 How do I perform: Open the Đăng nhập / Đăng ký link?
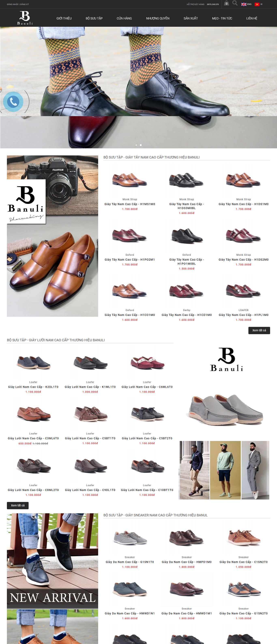tap(18, 4)
